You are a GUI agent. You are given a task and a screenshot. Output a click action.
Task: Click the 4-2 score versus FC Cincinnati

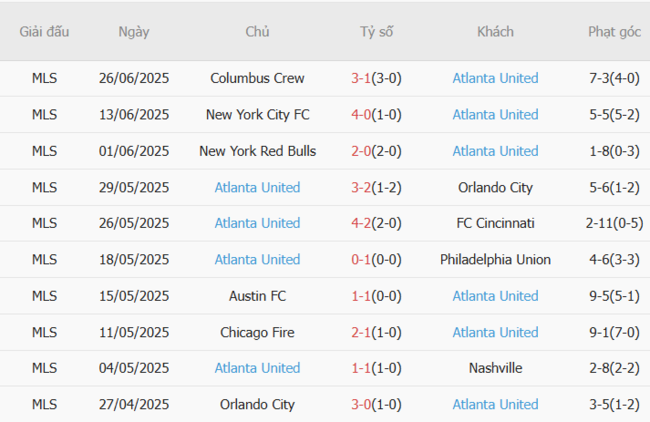pyautogui.click(x=363, y=223)
